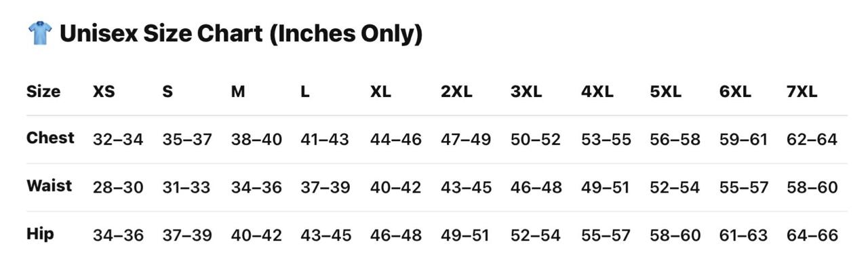
Task: Click the 7XL column header
Action: (x=802, y=92)
